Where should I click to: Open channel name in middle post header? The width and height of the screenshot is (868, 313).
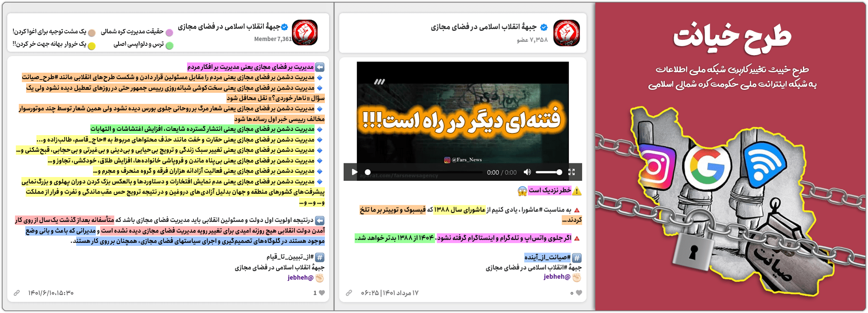pos(484,27)
